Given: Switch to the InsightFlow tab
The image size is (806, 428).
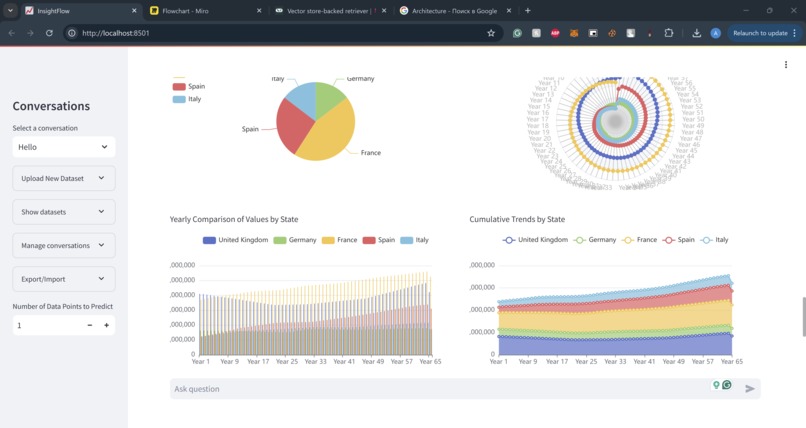Looking at the screenshot, I should (80, 10).
